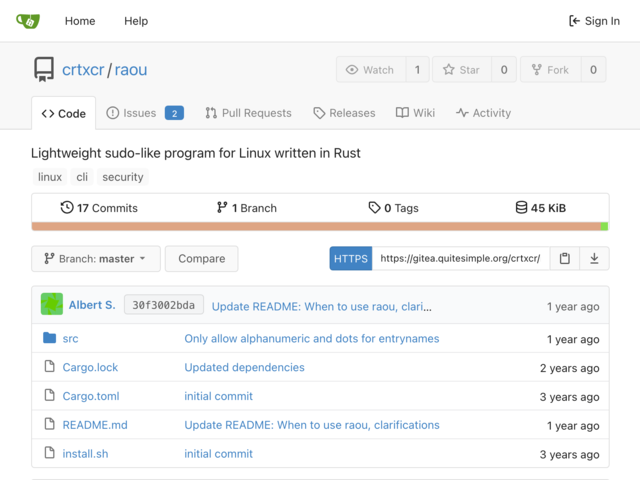Open commit 30f3002bda hash link
Image resolution: width=640 pixels, height=480 pixels.
pos(164,305)
